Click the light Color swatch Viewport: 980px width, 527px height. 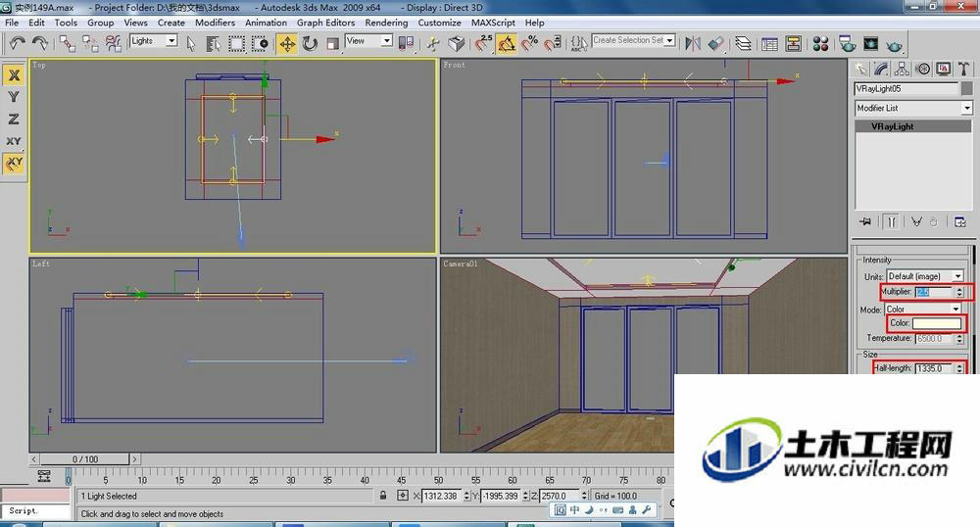point(936,323)
